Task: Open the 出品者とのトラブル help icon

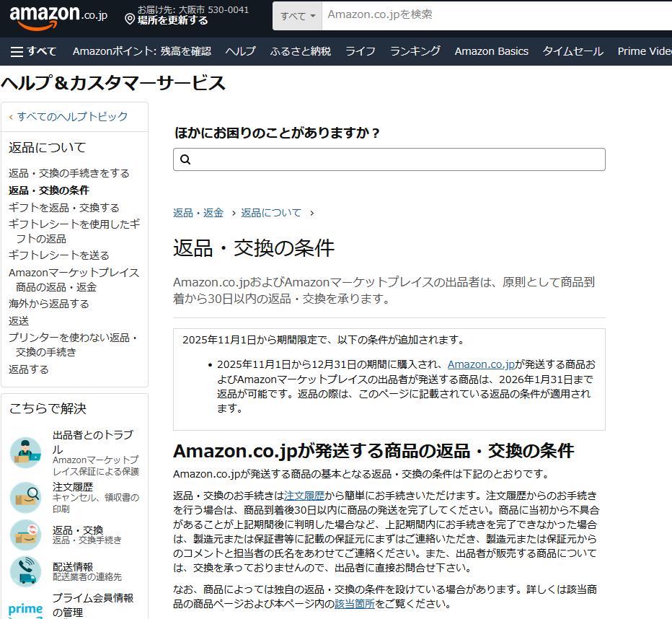Action: click(25, 452)
